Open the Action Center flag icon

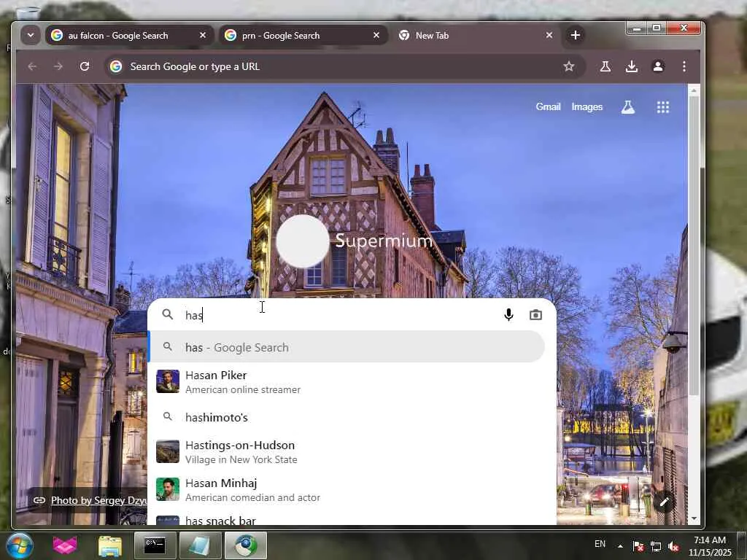[638, 546]
